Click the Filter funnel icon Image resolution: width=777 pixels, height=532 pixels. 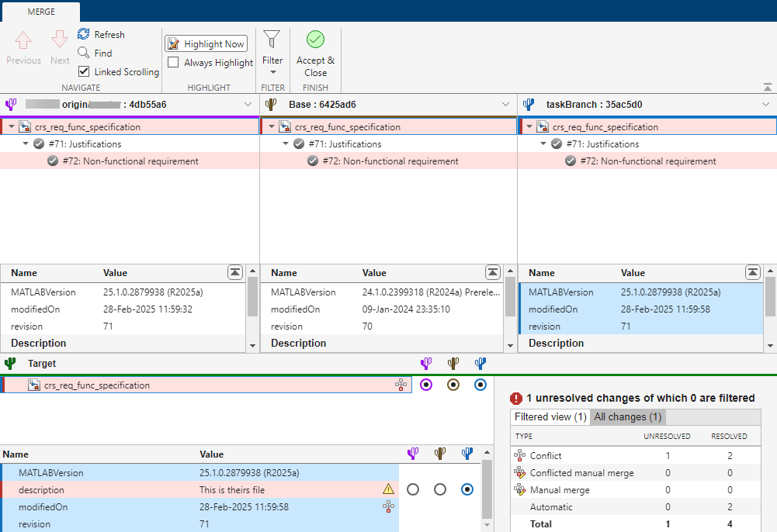click(272, 38)
